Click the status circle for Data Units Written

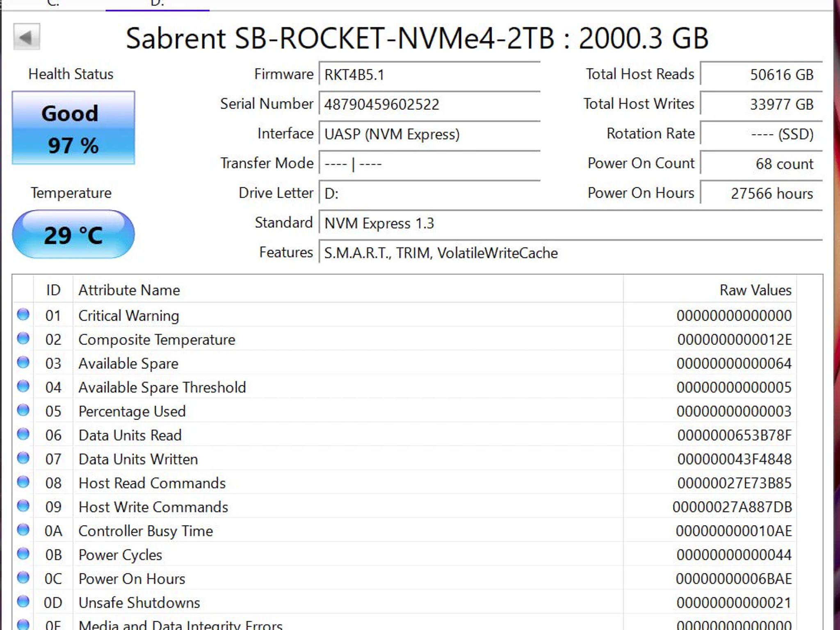pyautogui.click(x=23, y=458)
